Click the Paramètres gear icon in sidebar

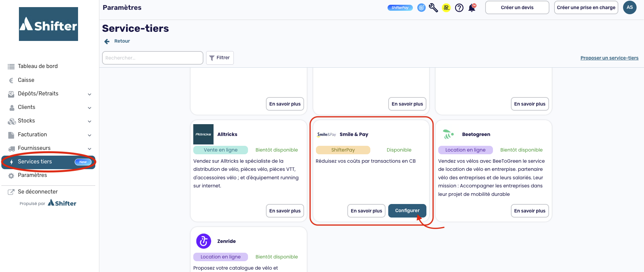coord(11,176)
